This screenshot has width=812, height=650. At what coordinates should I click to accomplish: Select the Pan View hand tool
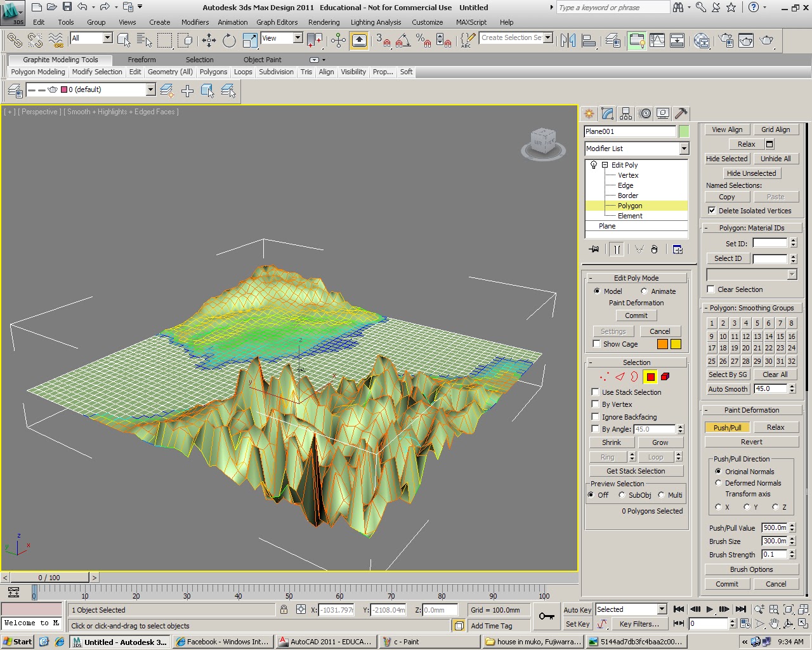[x=775, y=624]
